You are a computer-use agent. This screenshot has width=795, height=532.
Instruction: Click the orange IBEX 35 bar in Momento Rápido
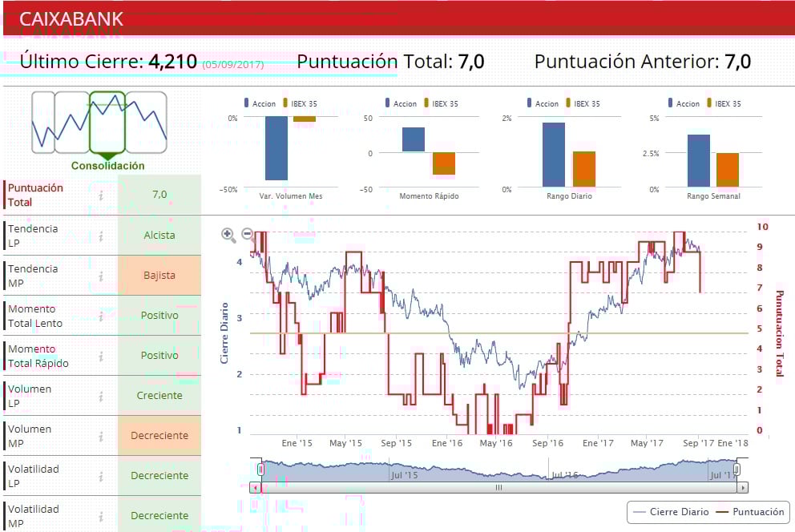[x=444, y=163]
